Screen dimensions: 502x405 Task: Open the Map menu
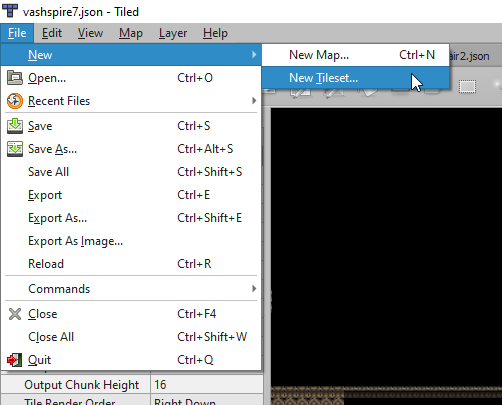pyautogui.click(x=131, y=33)
